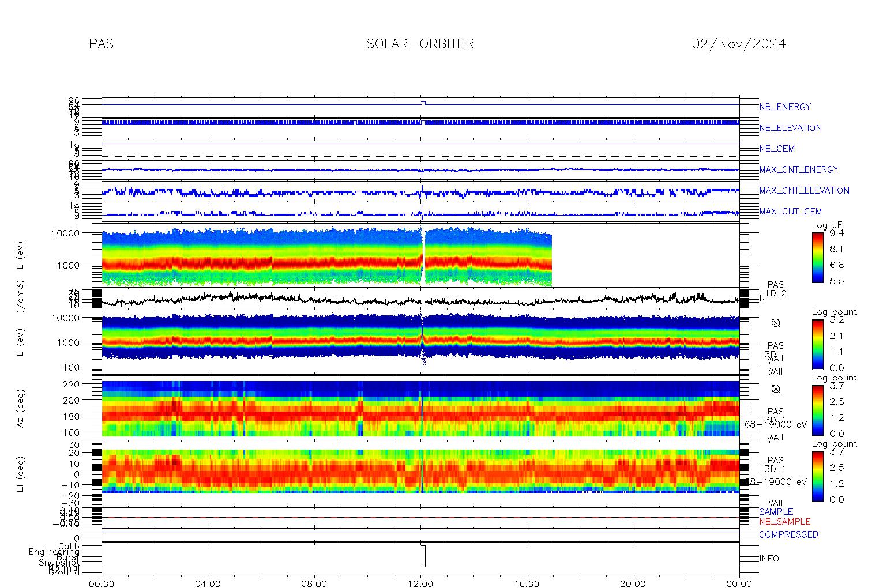Click the NB_ELEVATION series label

pyautogui.click(x=790, y=128)
